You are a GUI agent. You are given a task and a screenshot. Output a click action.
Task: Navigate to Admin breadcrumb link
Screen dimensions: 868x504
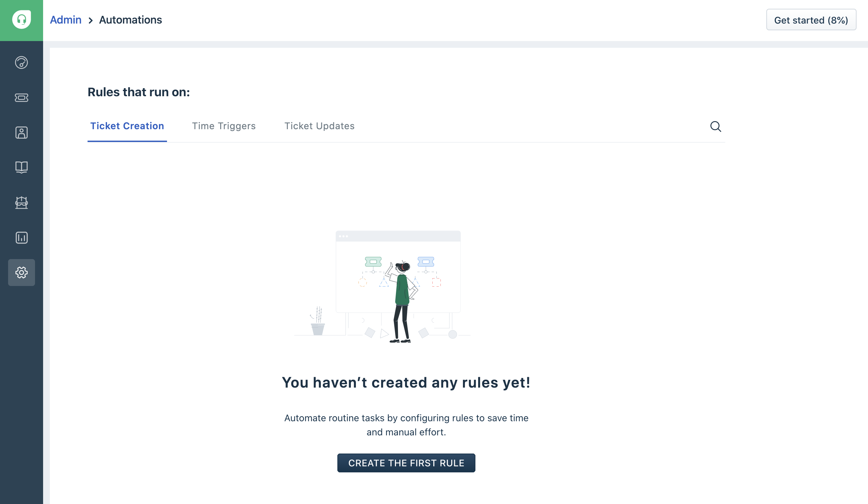(x=65, y=20)
